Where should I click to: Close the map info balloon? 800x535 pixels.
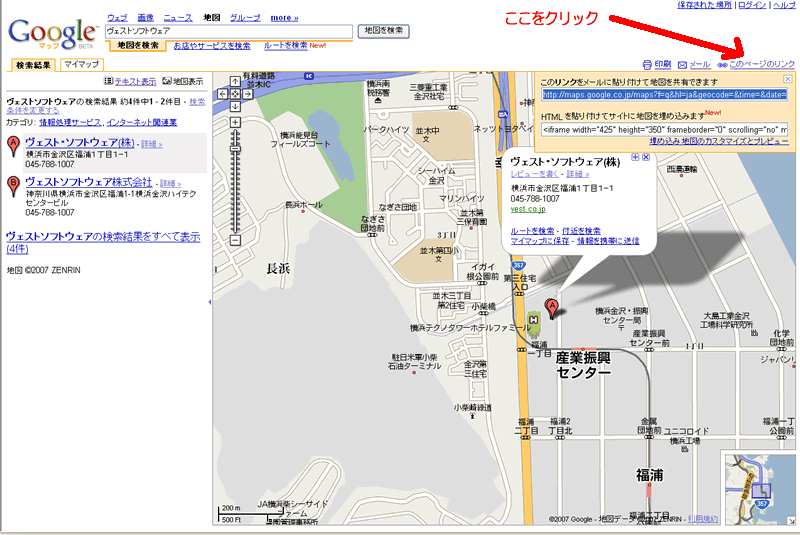(x=646, y=157)
